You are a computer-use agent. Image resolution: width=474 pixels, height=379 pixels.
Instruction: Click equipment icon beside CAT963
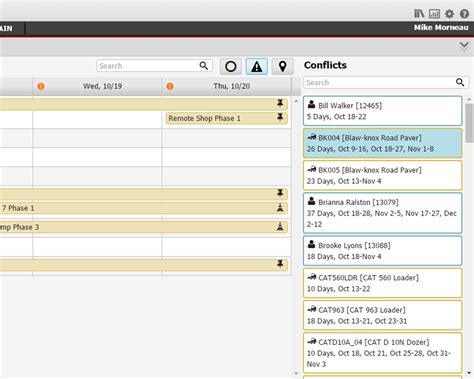coord(312,309)
